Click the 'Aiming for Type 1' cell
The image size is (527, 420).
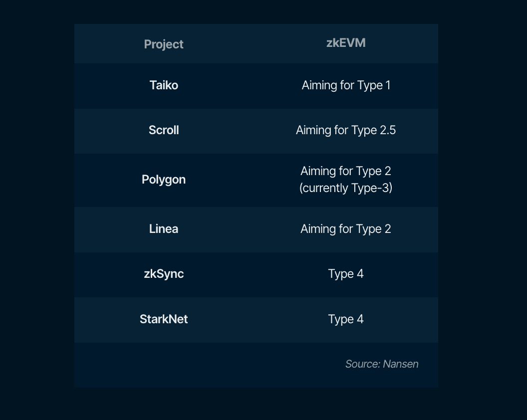346,85
